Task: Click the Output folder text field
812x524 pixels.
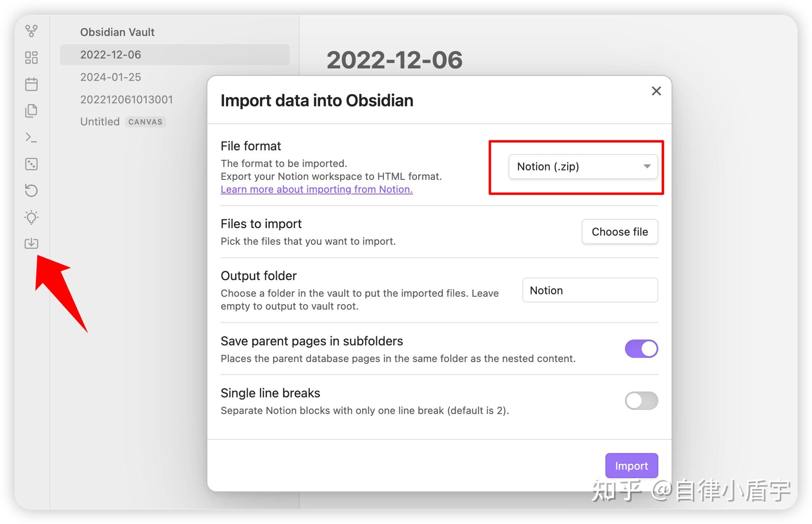Action: 590,290
